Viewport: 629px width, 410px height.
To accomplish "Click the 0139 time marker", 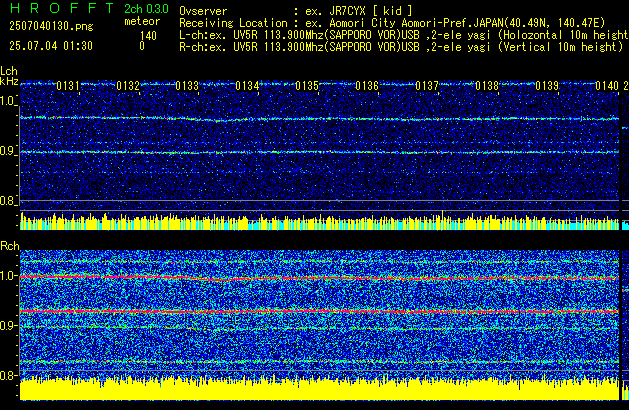I will tap(547, 86).
